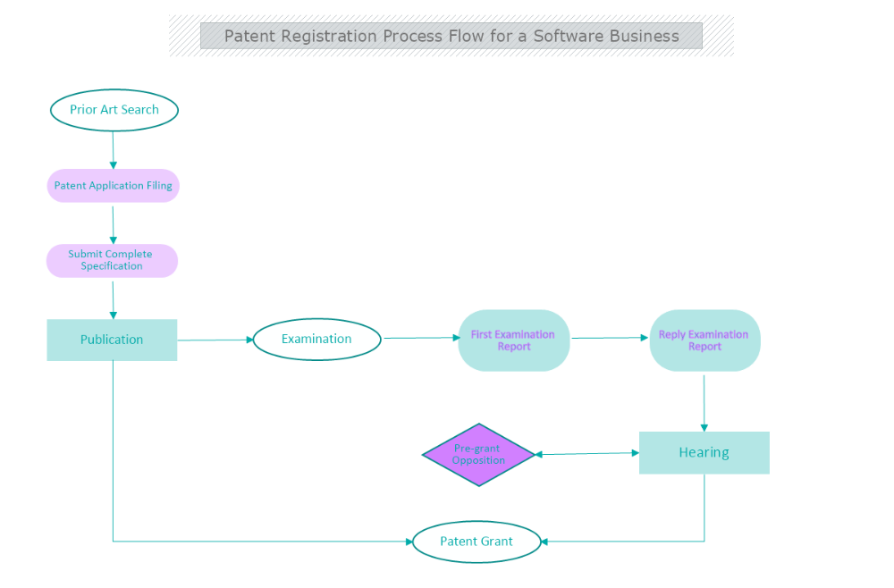Select the Prior Art Search ellipse

[114, 110]
